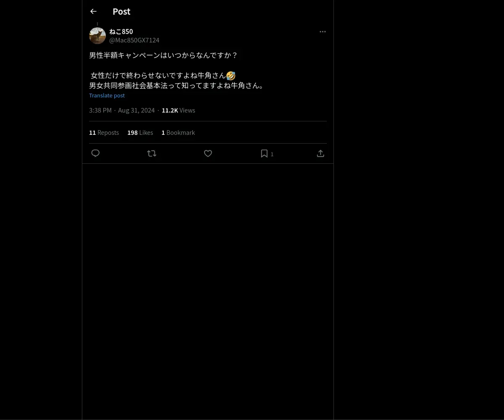Viewport: 504px width, 420px height.
Task: Click the reply speech bubble icon
Action: tap(95, 153)
